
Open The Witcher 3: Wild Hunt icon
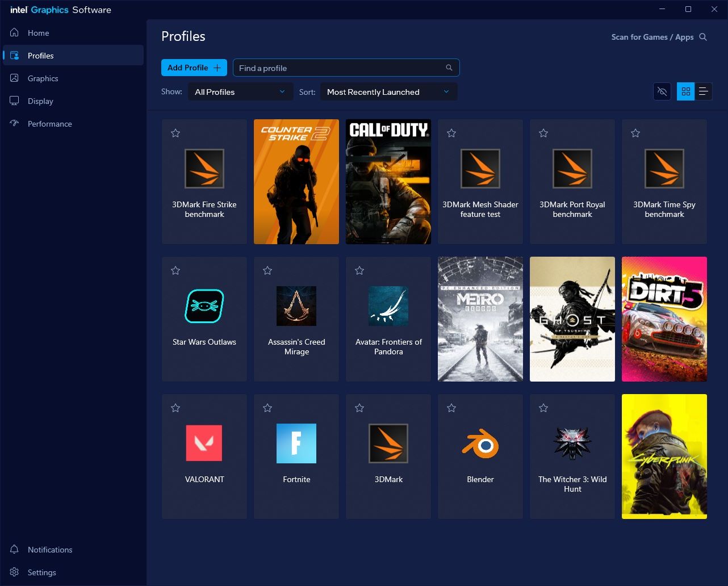click(572, 443)
